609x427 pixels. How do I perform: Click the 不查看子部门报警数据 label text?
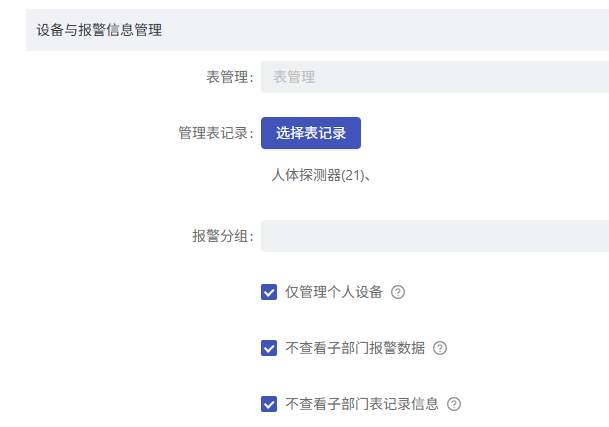(x=355, y=348)
